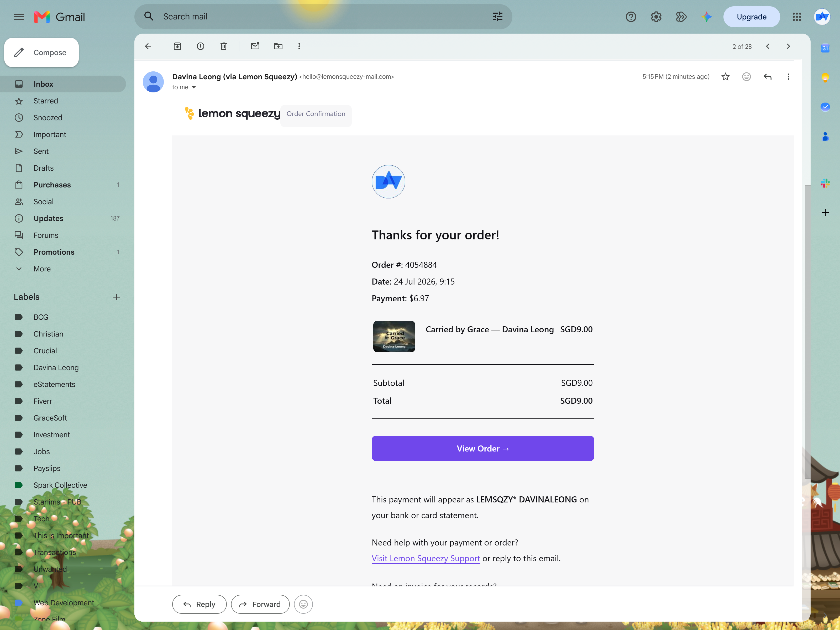Open the Updates category
This screenshot has width=840, height=630.
point(63,218)
